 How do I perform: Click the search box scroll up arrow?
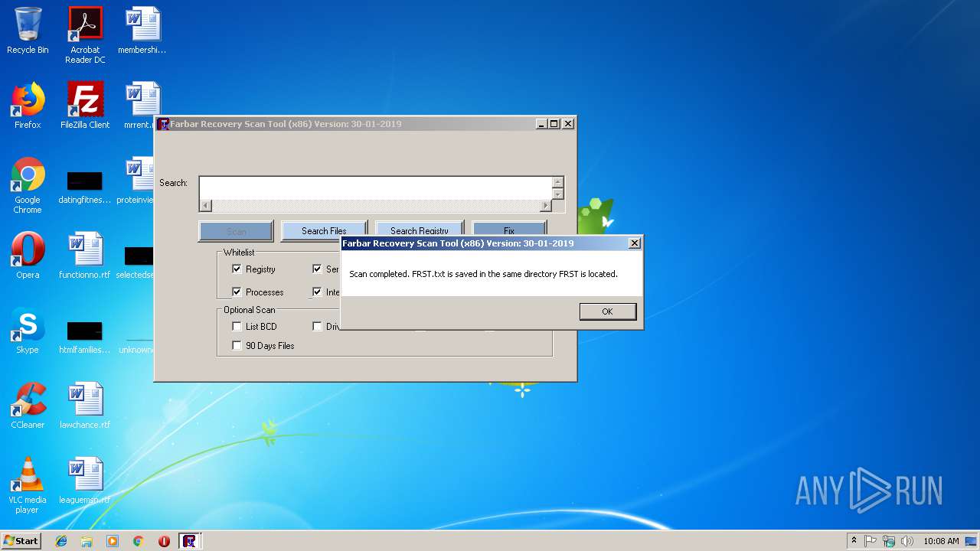coord(557,182)
